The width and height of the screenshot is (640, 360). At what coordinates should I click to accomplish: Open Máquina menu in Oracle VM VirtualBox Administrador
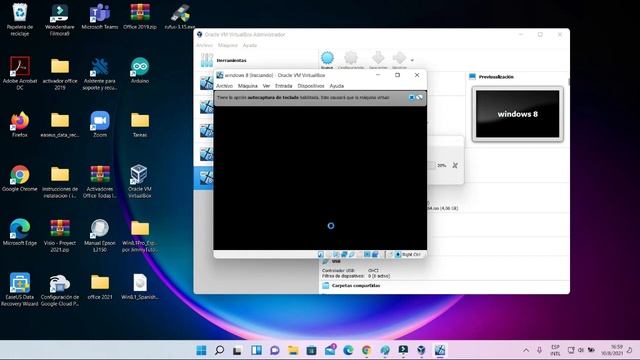click(x=227, y=45)
